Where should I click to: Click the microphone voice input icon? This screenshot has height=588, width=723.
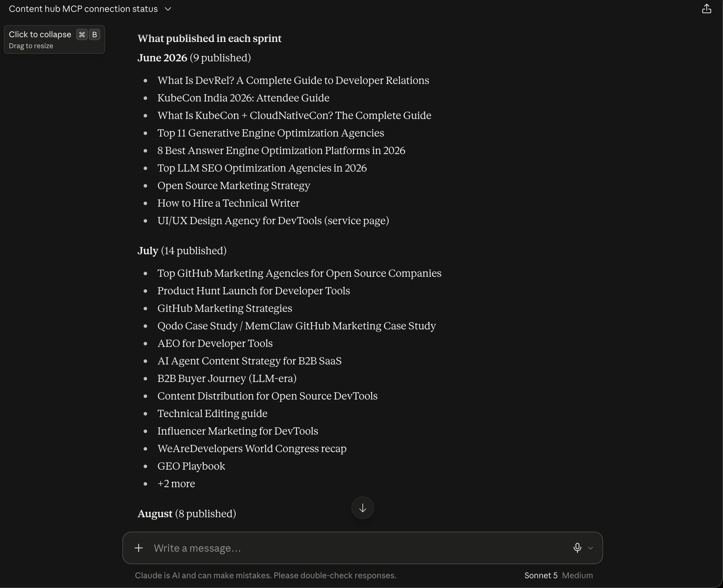tap(577, 548)
